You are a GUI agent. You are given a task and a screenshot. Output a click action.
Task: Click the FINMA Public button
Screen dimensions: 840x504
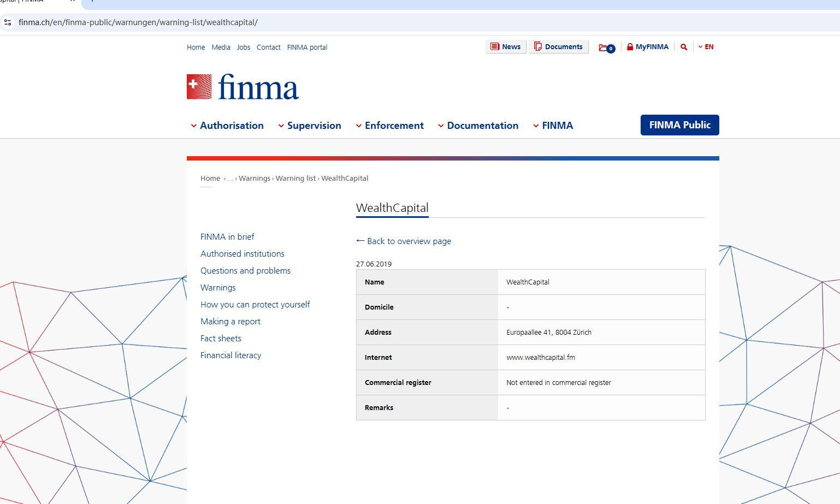click(x=679, y=125)
